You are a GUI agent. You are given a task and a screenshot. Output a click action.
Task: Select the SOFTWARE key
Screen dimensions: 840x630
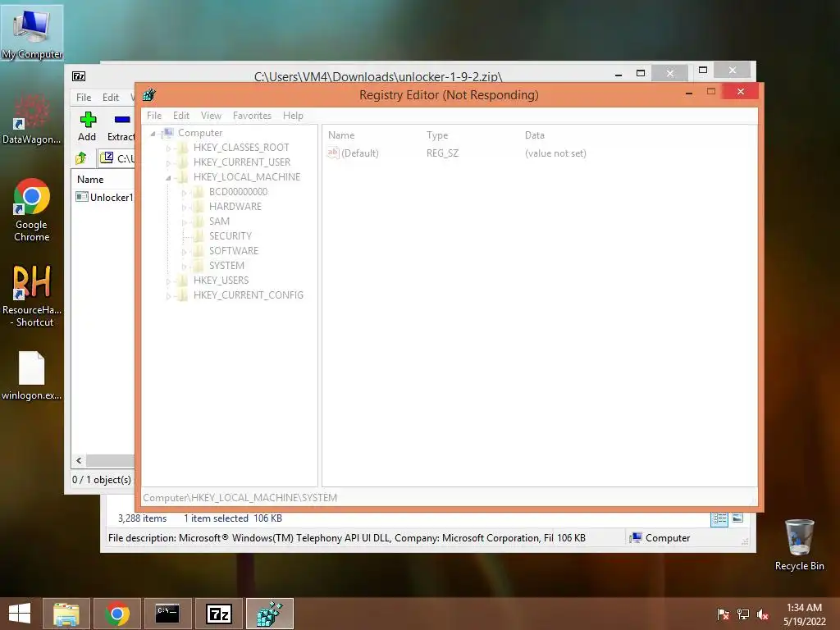coord(234,251)
